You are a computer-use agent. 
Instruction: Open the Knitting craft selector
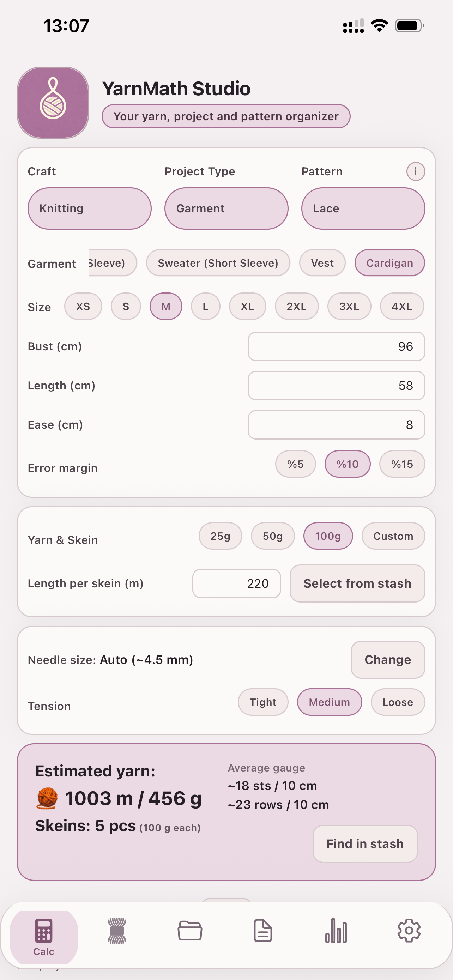click(89, 208)
